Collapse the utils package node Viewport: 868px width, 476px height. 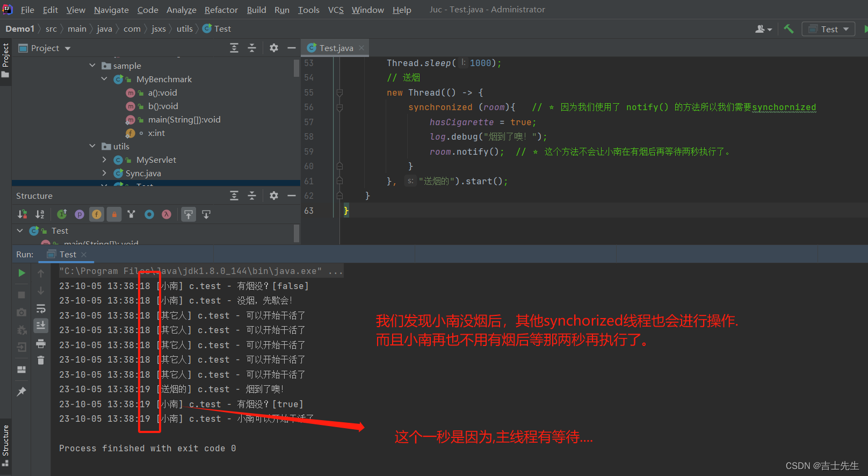pos(92,146)
